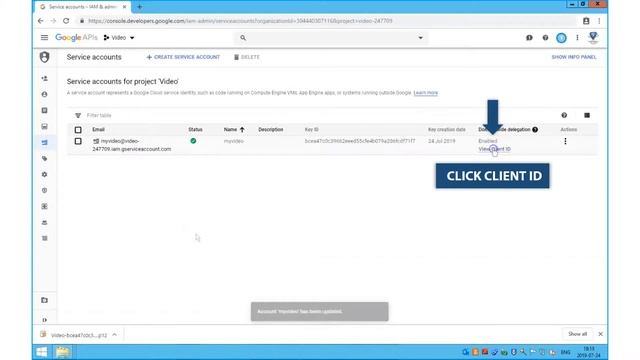Screen dimensions: 640x360
Task: Click the myvideo name cell
Action: (233, 141)
